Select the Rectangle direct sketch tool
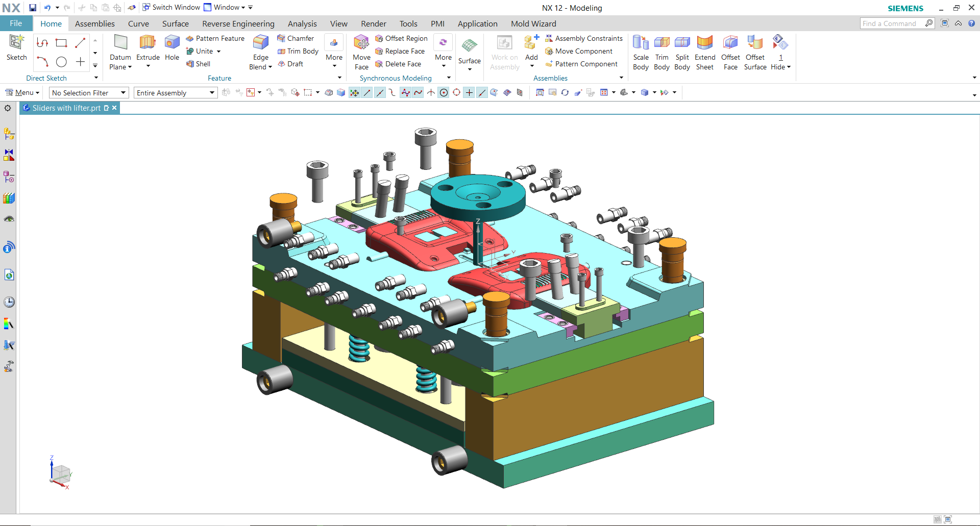980x526 pixels. [x=61, y=43]
